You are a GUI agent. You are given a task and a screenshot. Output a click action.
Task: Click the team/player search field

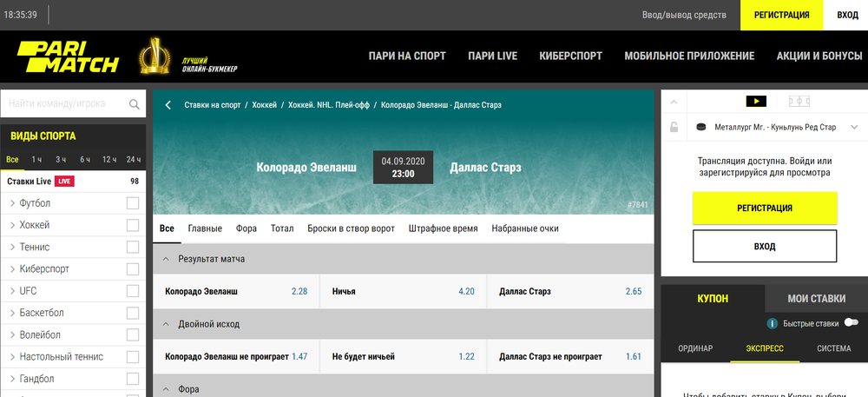point(65,104)
